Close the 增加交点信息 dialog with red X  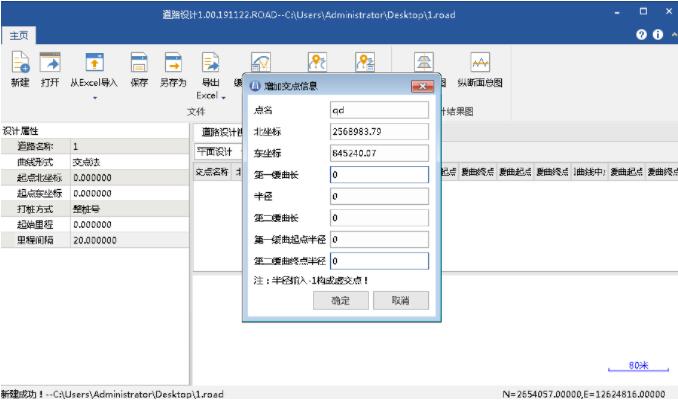coord(422,86)
